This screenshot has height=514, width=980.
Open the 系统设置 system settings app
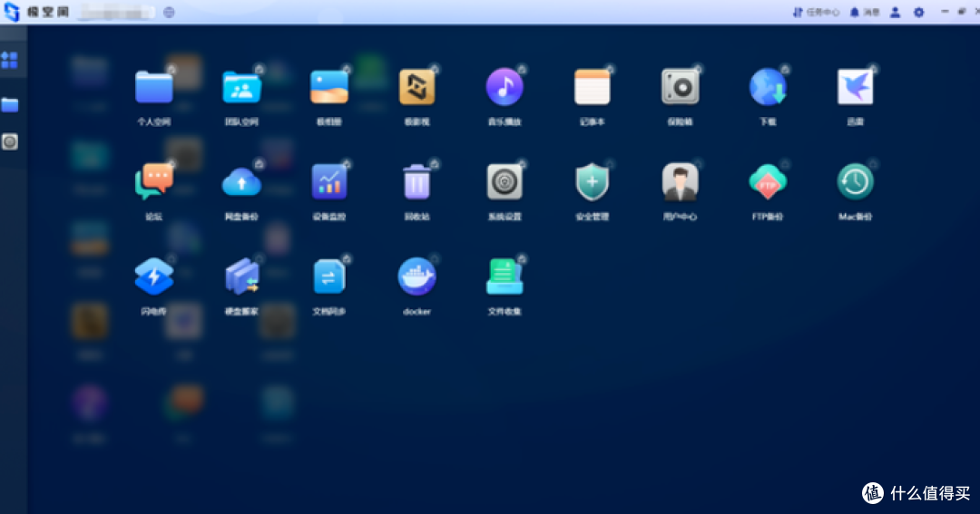pos(505,181)
